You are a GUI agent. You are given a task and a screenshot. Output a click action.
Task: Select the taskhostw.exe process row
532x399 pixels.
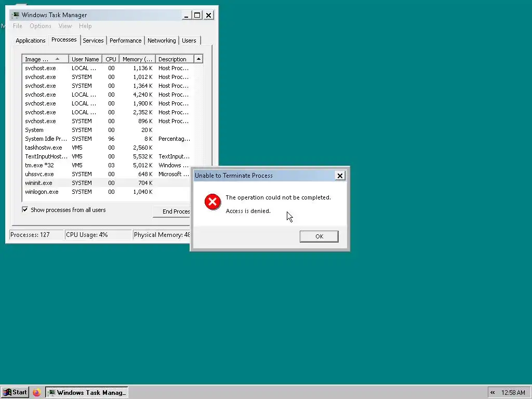[107, 148]
